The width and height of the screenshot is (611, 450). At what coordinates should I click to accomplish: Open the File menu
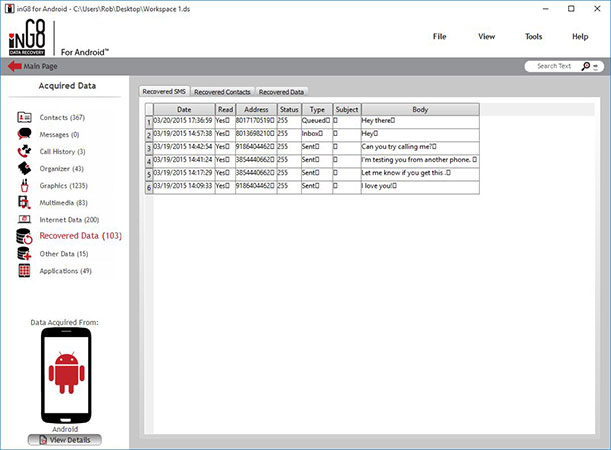coord(439,36)
